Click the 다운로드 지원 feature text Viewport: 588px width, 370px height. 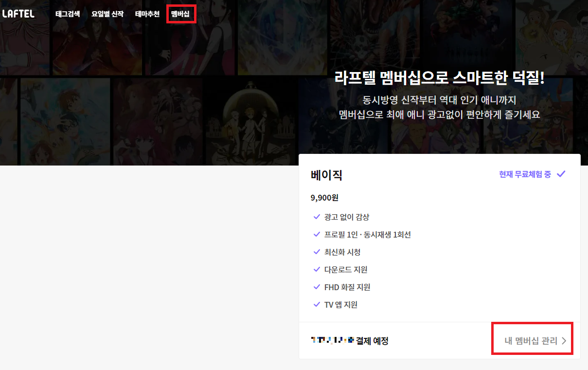[x=346, y=270]
